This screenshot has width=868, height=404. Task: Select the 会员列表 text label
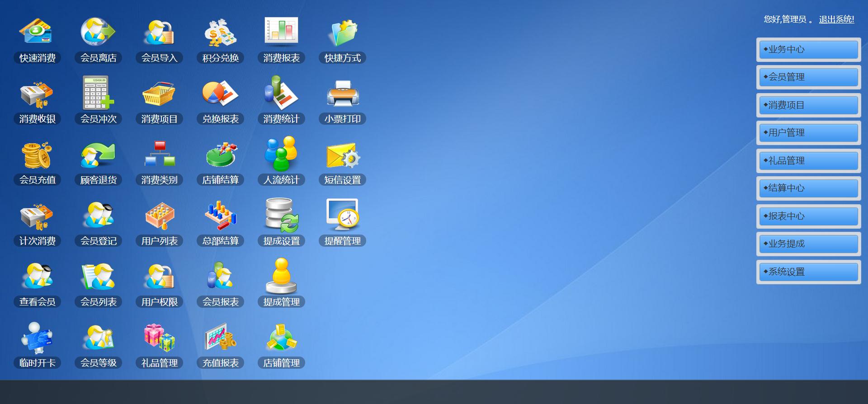[x=99, y=302]
